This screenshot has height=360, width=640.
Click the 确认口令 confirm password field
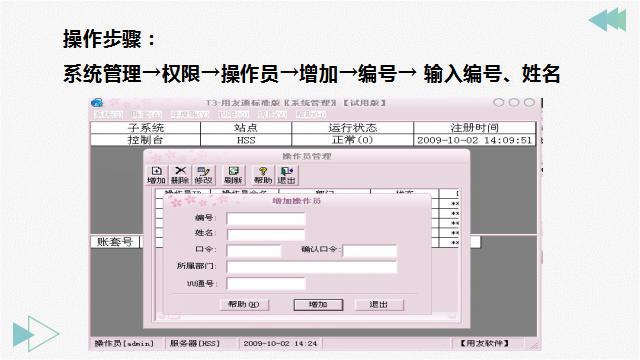click(x=370, y=251)
